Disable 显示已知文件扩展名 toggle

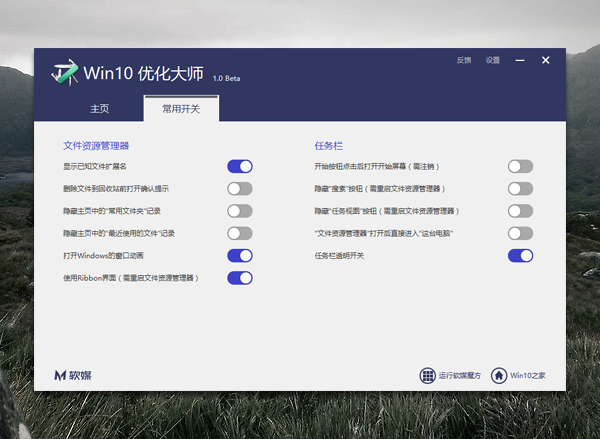(239, 166)
